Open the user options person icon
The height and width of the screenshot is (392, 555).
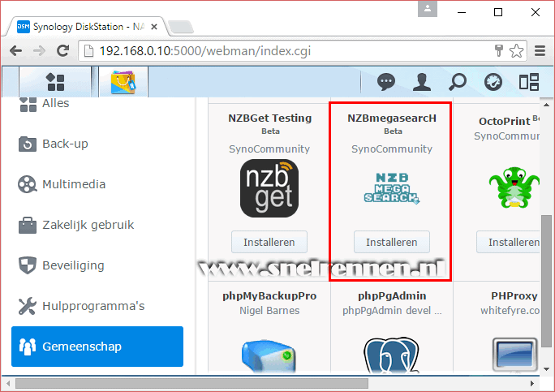pos(422,82)
